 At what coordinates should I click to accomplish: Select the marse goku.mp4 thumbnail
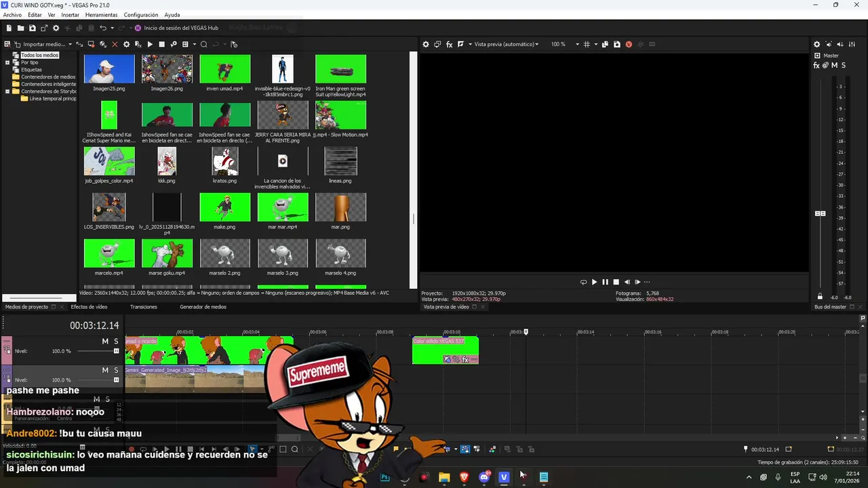pos(167,253)
